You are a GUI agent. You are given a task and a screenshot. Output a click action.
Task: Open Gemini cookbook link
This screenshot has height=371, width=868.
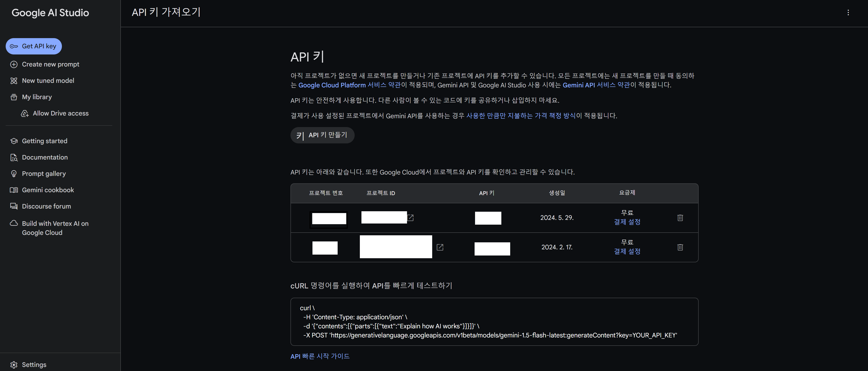48,190
